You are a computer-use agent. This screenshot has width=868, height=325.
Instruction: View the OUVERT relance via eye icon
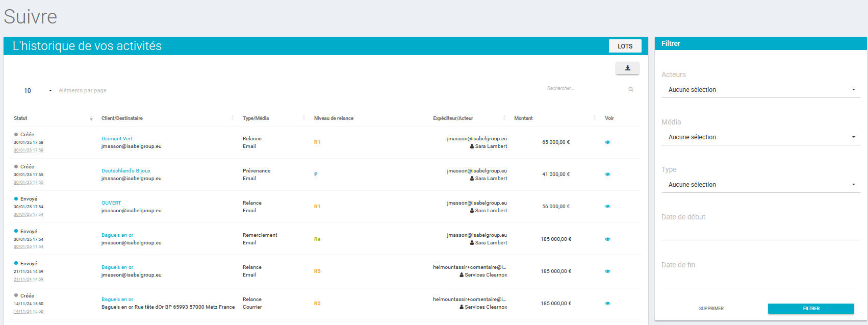(607, 207)
